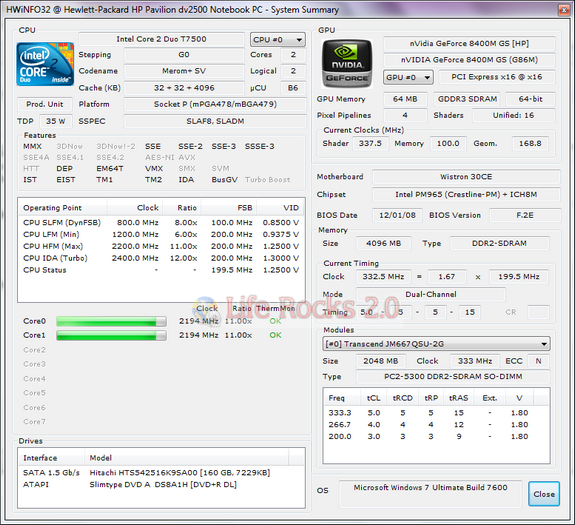
Task: Select the CPU Status row
Action: [161, 270]
